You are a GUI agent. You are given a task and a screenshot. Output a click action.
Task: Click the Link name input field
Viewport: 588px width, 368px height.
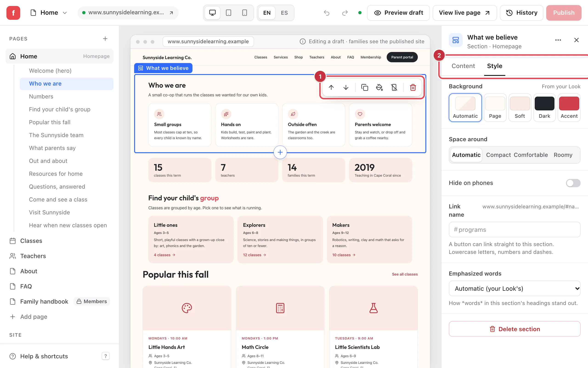pos(514,230)
